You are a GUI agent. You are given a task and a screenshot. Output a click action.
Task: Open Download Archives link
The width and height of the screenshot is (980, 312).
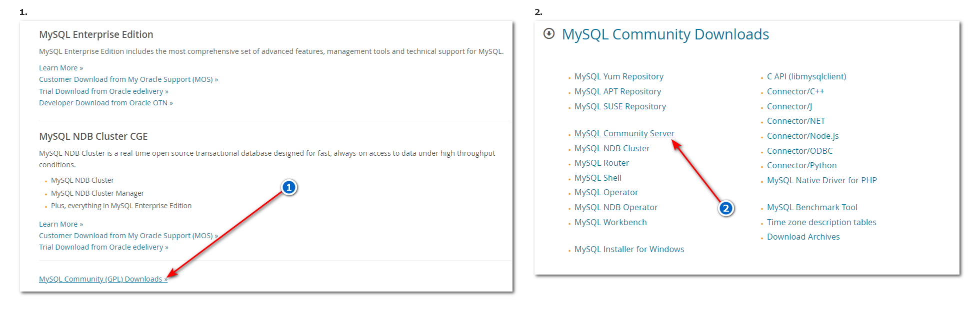point(803,237)
